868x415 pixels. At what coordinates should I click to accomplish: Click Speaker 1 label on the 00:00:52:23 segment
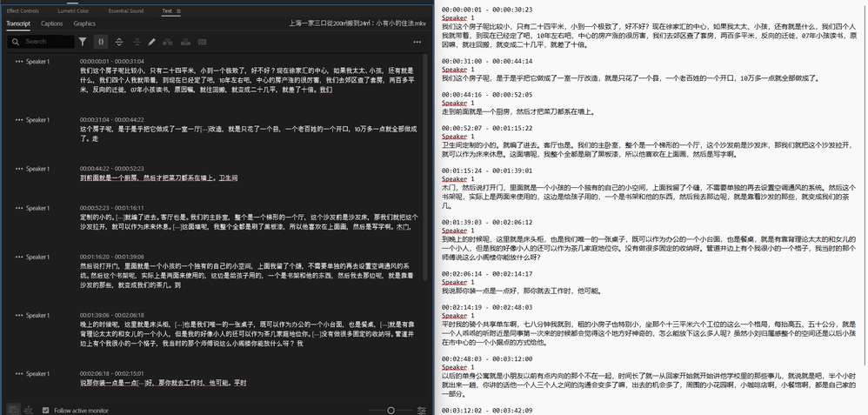[x=37, y=208]
